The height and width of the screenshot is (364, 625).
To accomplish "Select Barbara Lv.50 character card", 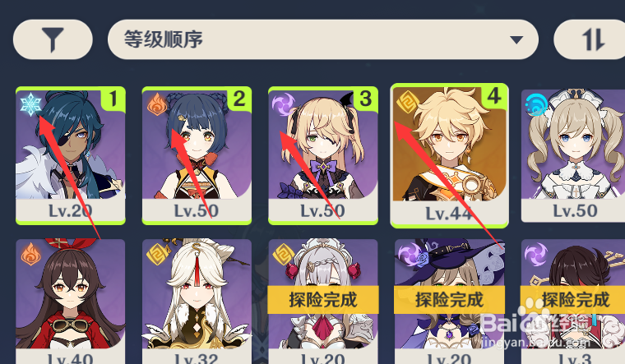I will coord(574,156).
